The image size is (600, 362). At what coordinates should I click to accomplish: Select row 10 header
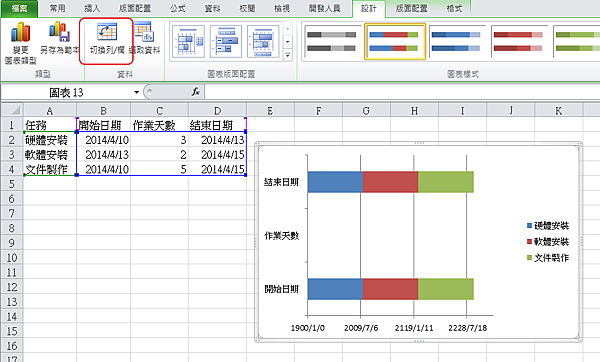12,258
